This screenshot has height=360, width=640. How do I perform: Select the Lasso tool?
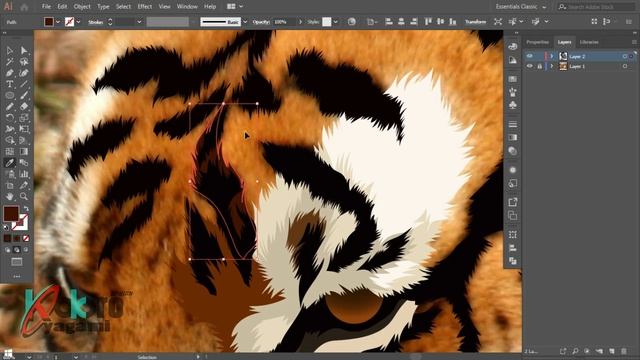click(x=24, y=62)
